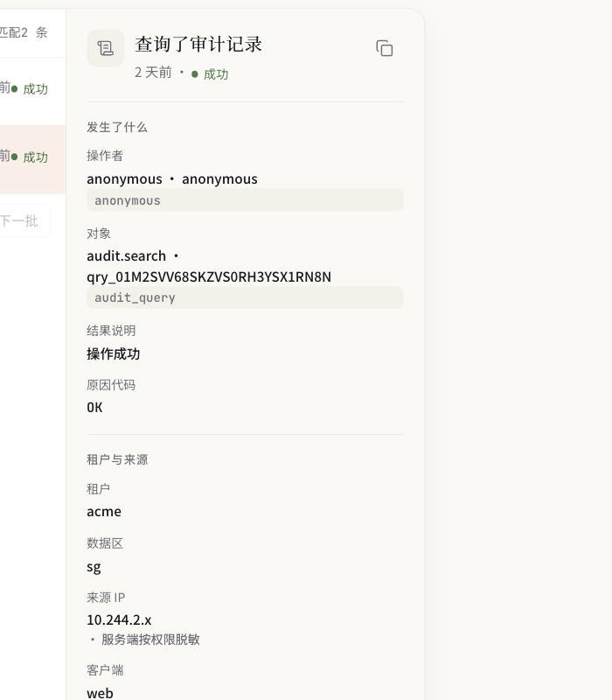This screenshot has width=612, height=700.
Task: Click the audit record scroll icon
Action: pos(106,48)
